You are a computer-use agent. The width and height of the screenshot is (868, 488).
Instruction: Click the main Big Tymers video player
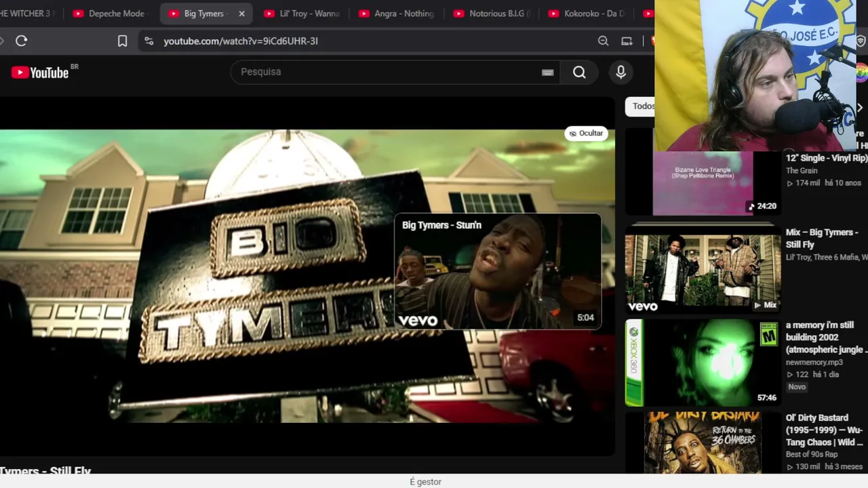pos(307,277)
